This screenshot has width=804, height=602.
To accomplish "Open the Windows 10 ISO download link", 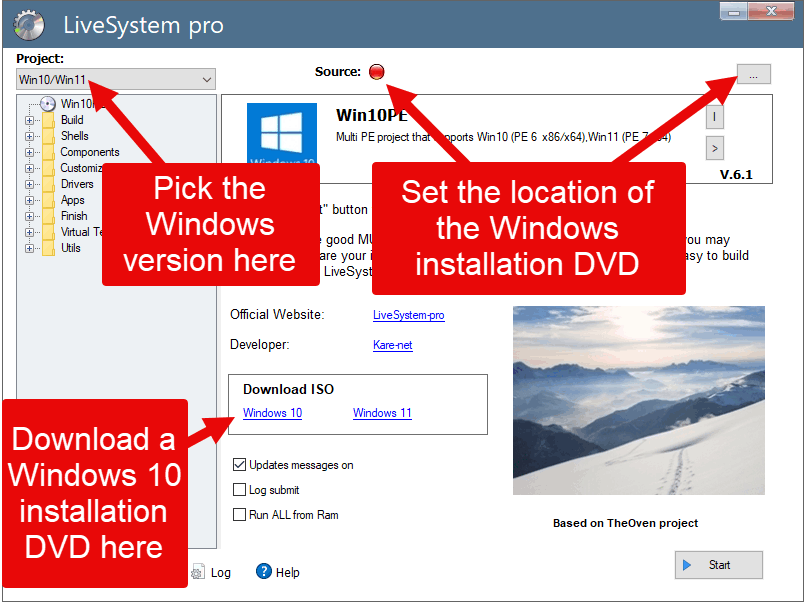I will click(272, 413).
